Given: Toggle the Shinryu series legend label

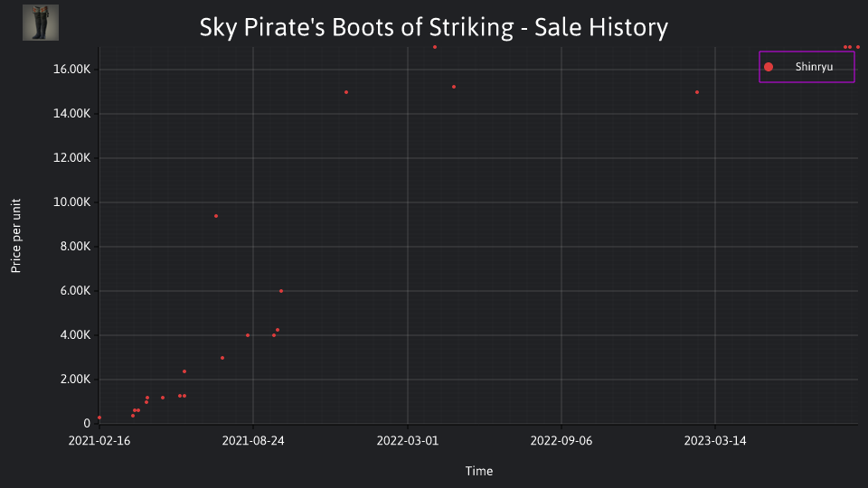Looking at the screenshot, I should 814,67.
